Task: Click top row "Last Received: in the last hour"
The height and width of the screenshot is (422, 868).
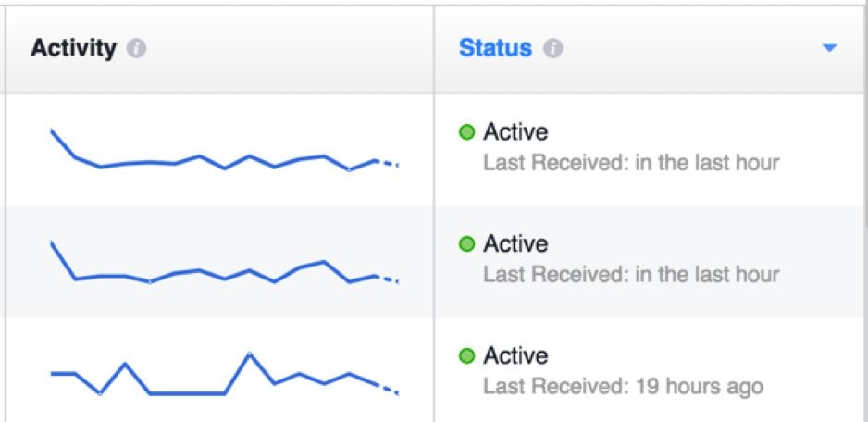Action: coord(631,164)
